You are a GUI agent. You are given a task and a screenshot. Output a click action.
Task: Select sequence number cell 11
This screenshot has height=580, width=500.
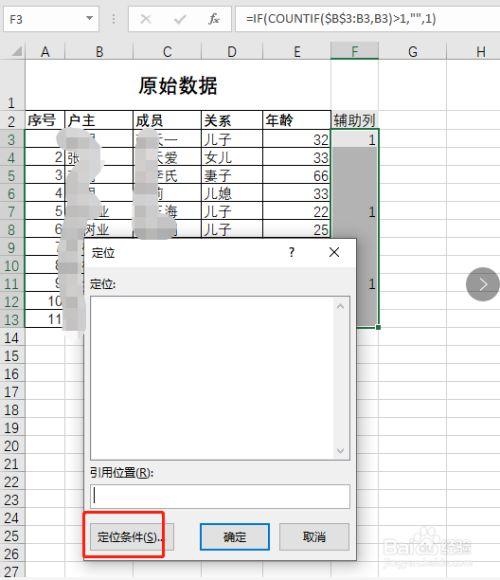pos(45,319)
